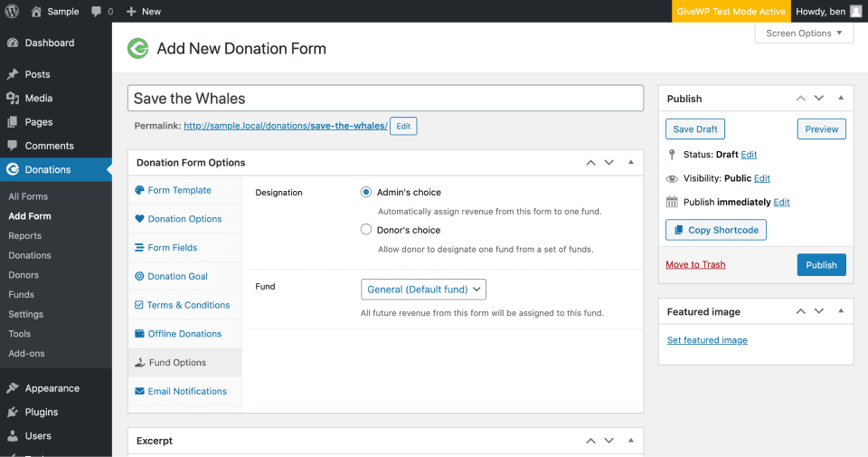Collapse the Donation Form Options panel

630,162
